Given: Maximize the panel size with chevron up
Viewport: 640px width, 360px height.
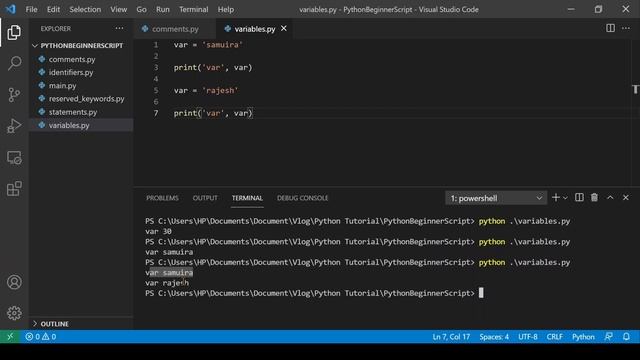Looking at the screenshot, I should (x=610, y=198).
